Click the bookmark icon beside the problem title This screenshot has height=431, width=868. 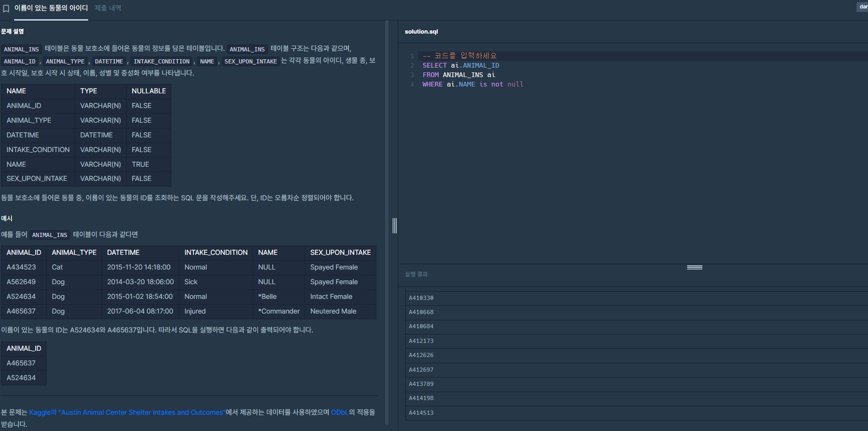[x=6, y=8]
